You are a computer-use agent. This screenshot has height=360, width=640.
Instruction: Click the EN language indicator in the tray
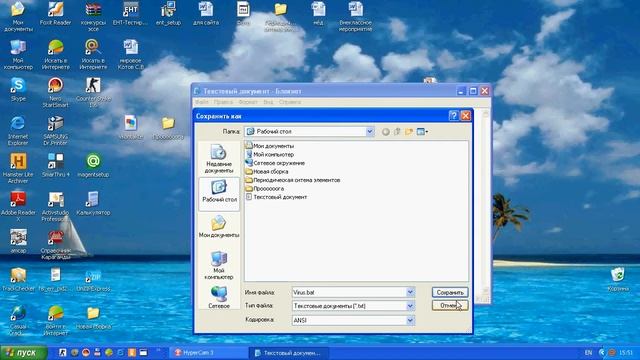(x=588, y=352)
